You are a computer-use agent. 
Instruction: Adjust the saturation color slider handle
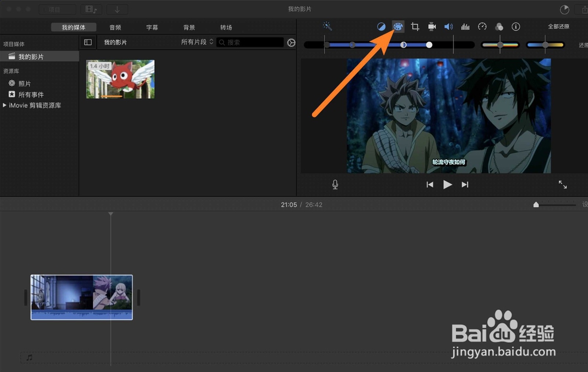coord(500,45)
